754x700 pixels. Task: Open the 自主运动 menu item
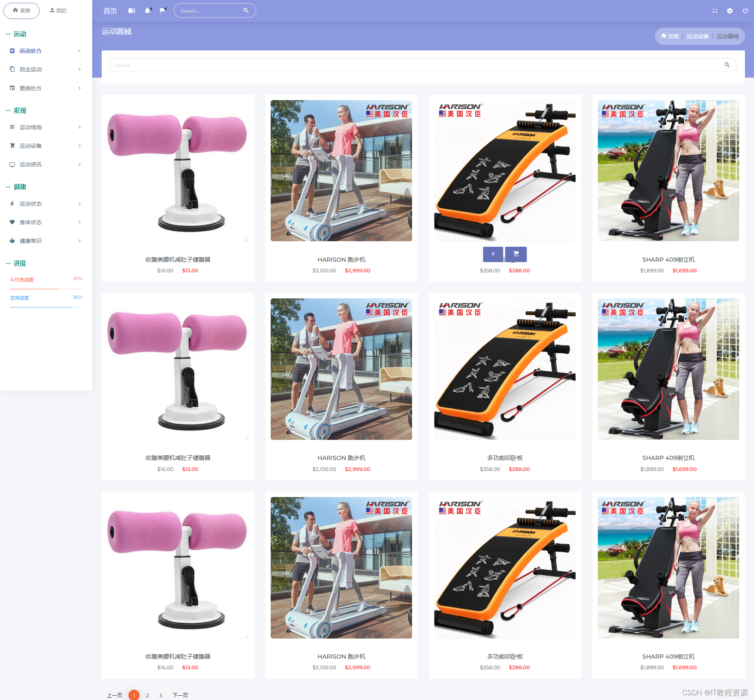point(46,69)
